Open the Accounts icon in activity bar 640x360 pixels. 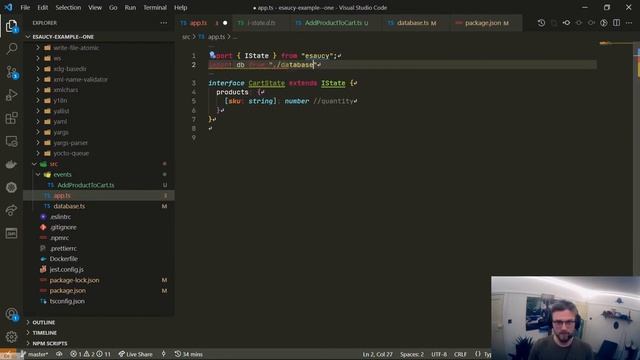point(11,314)
